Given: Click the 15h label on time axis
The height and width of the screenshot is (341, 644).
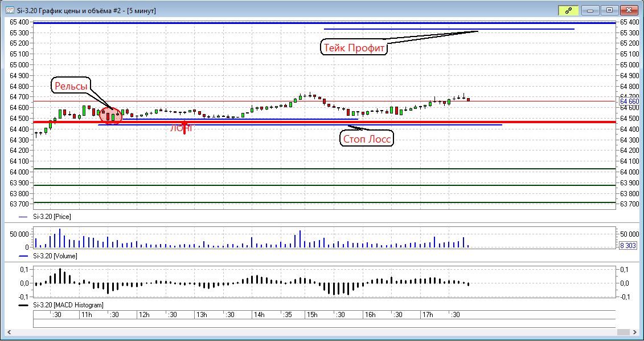Looking at the screenshot, I should [311, 315].
